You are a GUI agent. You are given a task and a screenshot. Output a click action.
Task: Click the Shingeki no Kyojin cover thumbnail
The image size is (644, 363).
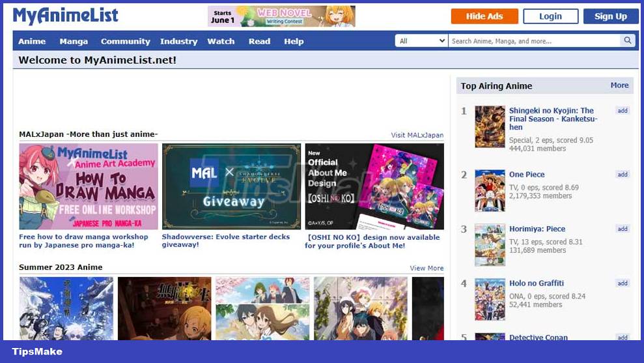point(490,126)
